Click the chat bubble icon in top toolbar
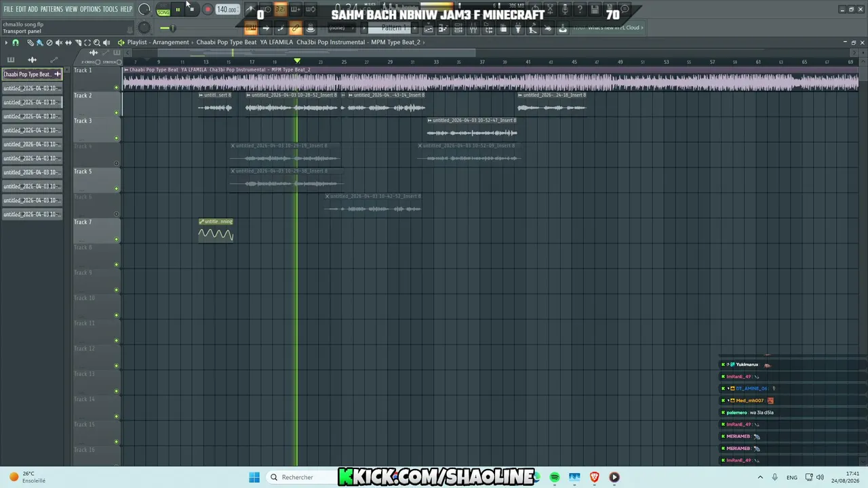The width and height of the screenshot is (868, 488). 625,9
